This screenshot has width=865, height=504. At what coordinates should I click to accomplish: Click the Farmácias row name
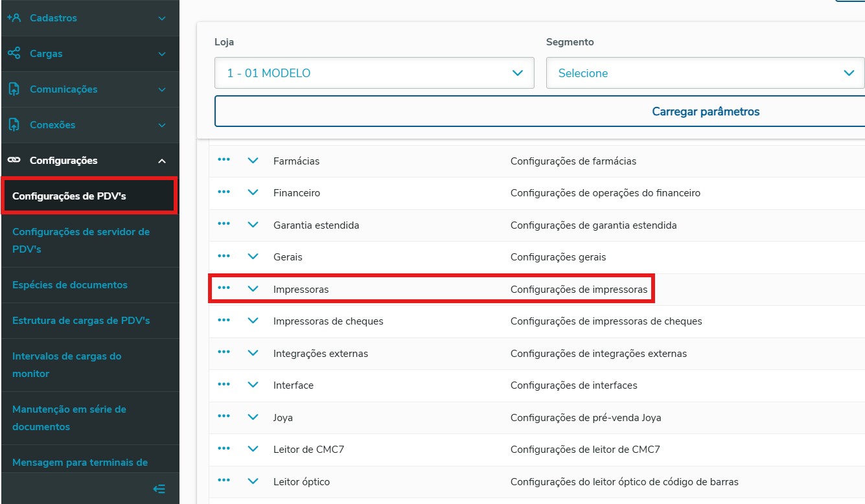click(x=296, y=161)
